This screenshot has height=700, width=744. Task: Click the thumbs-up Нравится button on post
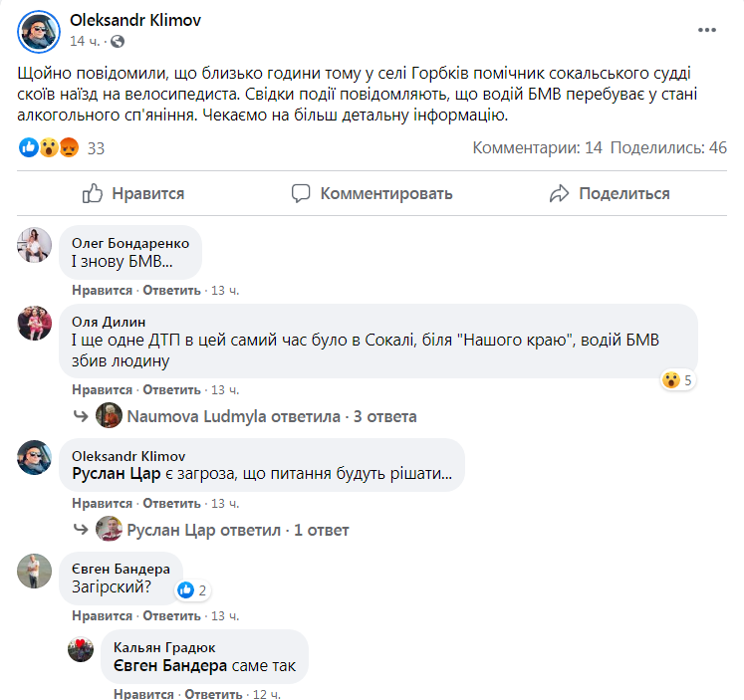point(133,193)
